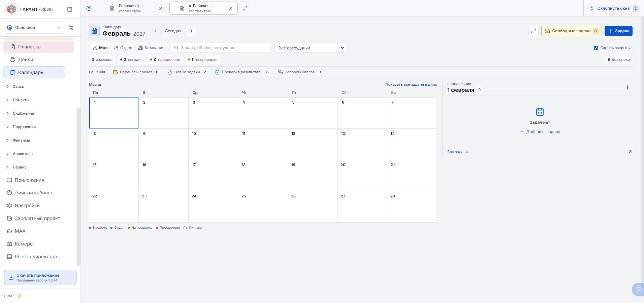Click the plus icon for 1 февраля
The image size is (644, 303).
pyautogui.click(x=627, y=87)
